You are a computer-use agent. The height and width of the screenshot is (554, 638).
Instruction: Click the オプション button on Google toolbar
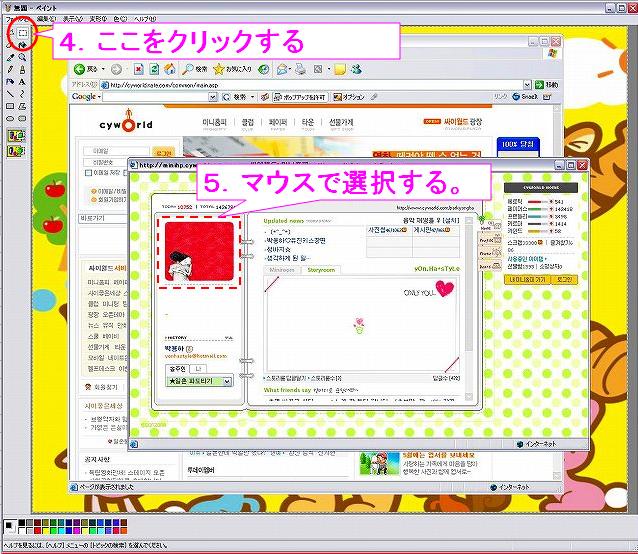(349, 97)
